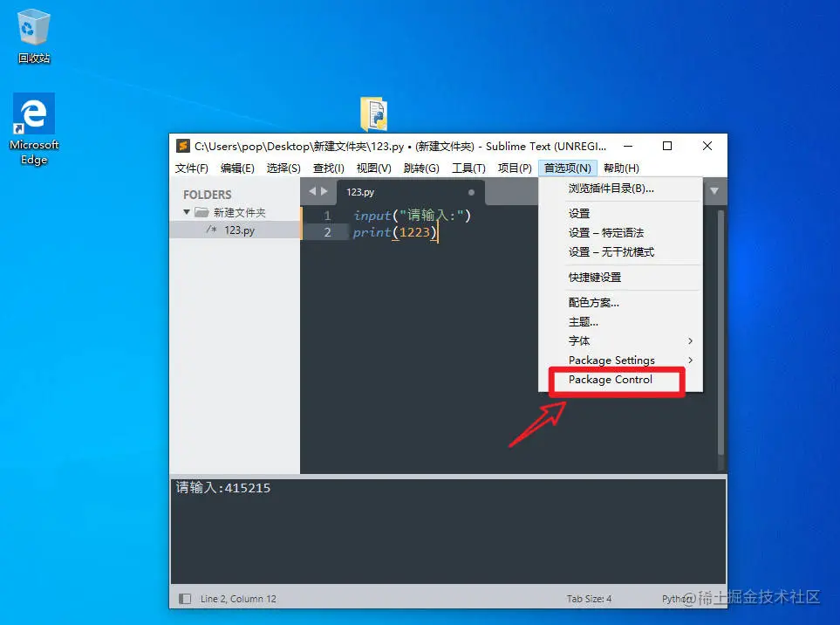Image resolution: width=840 pixels, height=625 pixels.
Task: Click Line 2, Column 12 status text
Action: pos(238,599)
